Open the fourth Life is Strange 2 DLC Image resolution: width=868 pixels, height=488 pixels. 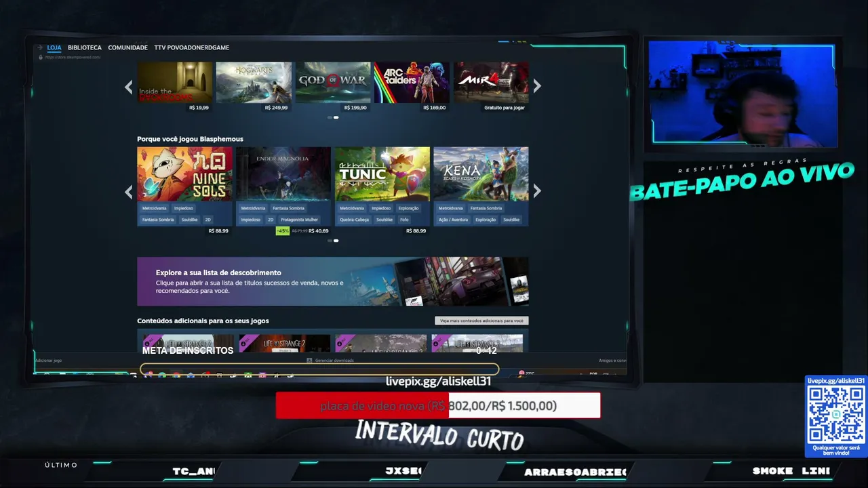pyautogui.click(x=477, y=344)
